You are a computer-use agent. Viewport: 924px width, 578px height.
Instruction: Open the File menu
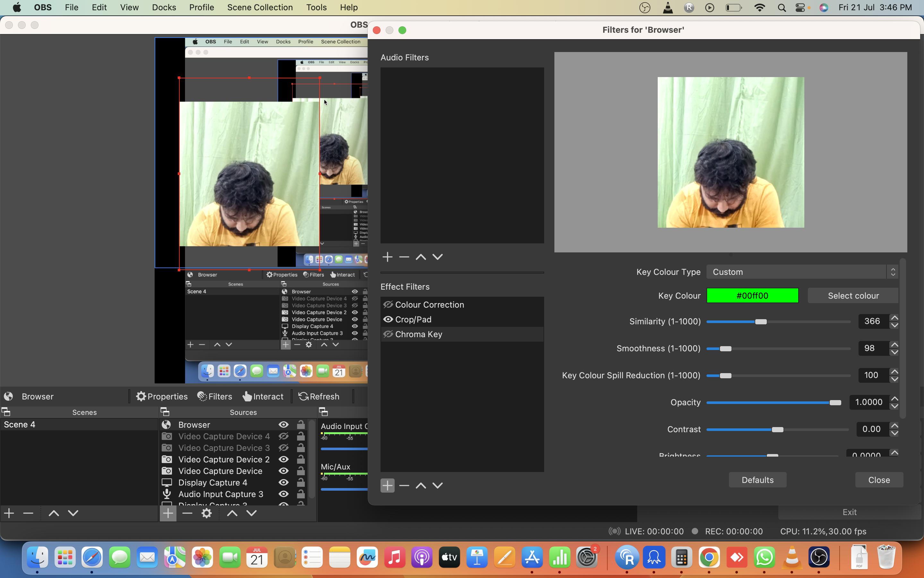pos(72,8)
